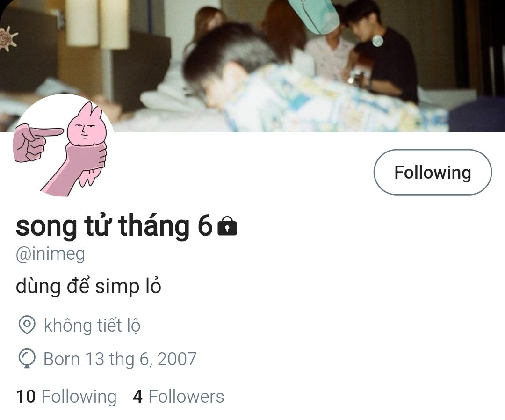Click the birthday balloon icon
This screenshot has width=505, height=420.
[27, 358]
